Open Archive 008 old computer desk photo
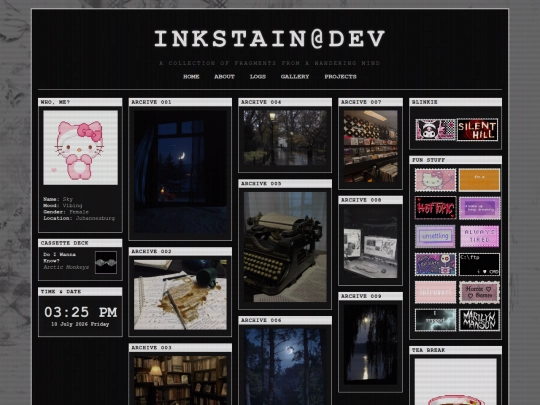540x405 pixels. [x=371, y=243]
